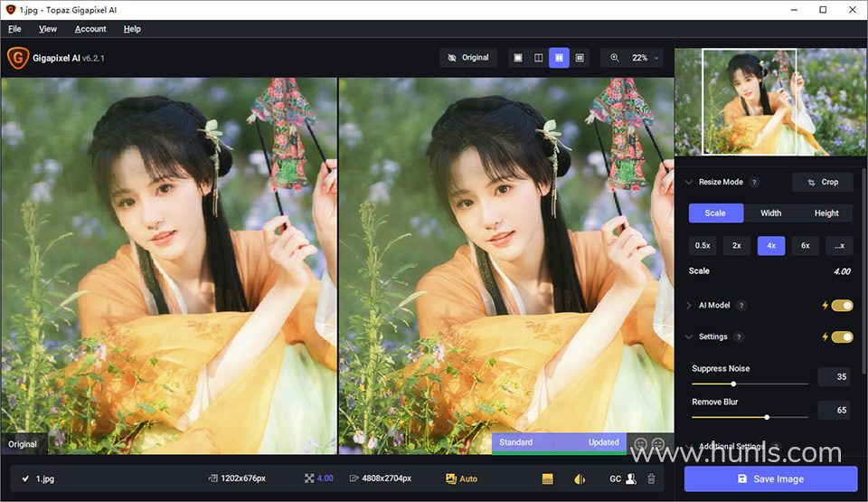Choose the 0.5x scale option
The width and height of the screenshot is (868, 502).
click(703, 245)
